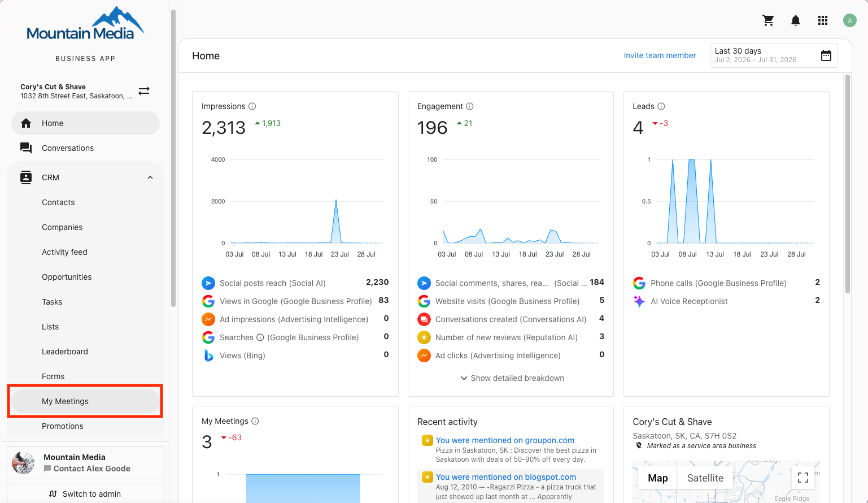Click Marked as a service area business text
Image resolution: width=868 pixels, height=503 pixels.
click(701, 446)
